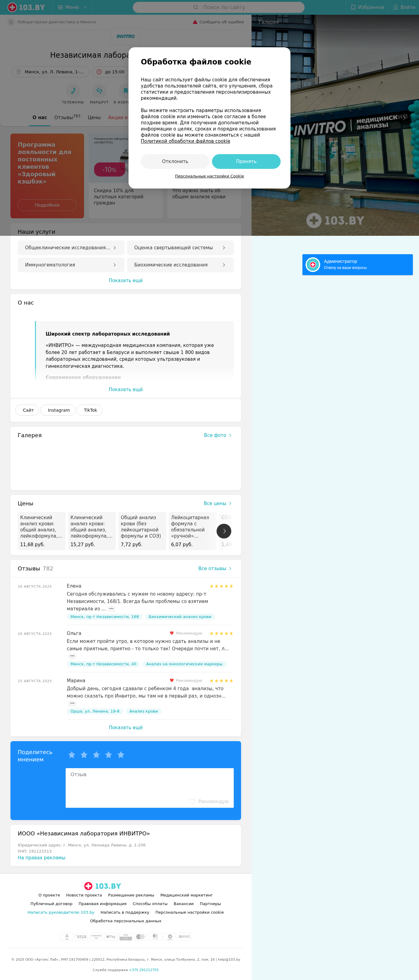This screenshot has width=419, height=980.
Task: Open the TikTok link button
Action: (x=90, y=410)
